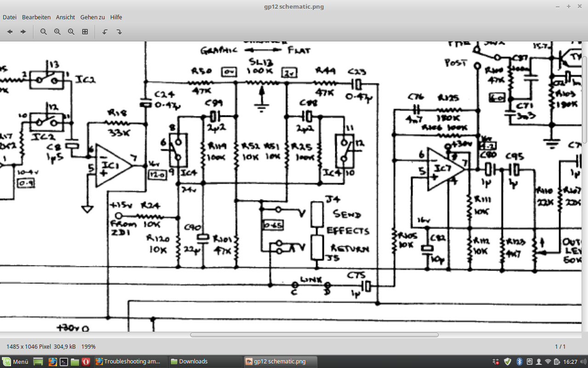This screenshot has height=368, width=588.
Task: Open the Ansicht menu
Action: point(66,17)
